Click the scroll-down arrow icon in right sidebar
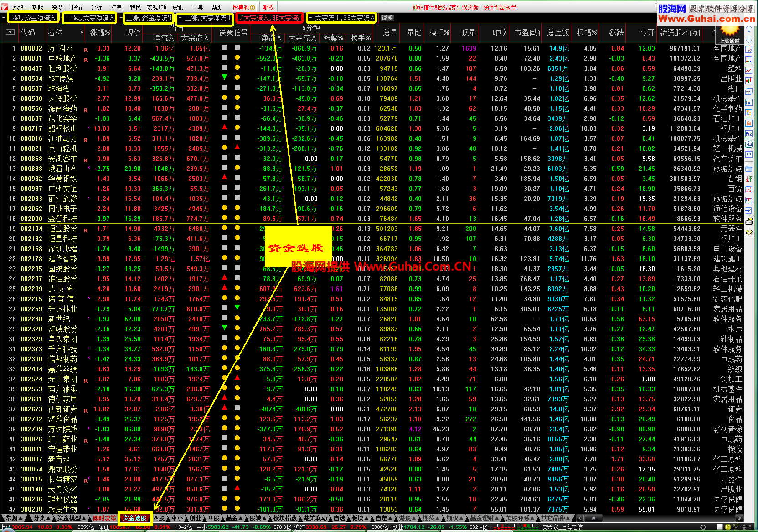Image resolution: width=758 pixels, height=532 pixels. 749,39
